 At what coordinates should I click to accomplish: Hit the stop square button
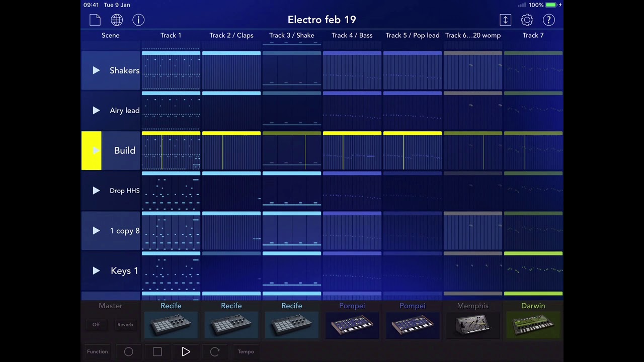click(157, 351)
